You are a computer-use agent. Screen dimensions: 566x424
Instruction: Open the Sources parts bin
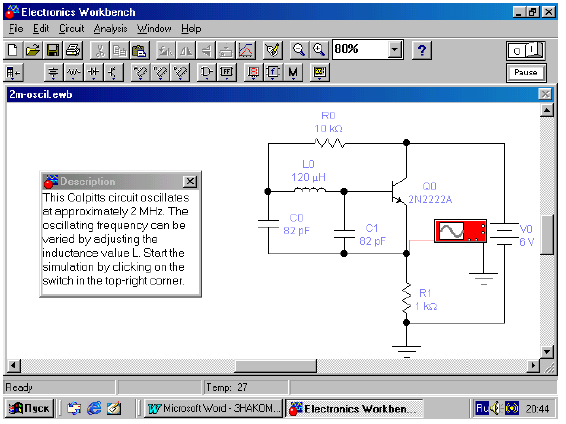point(53,73)
